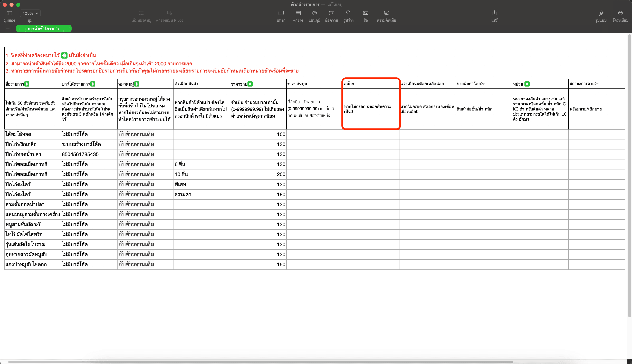Image resolution: width=632 pixels, height=364 pixels.
Task: Click the Media (สื่อ) toolbar icon
Action: click(366, 13)
